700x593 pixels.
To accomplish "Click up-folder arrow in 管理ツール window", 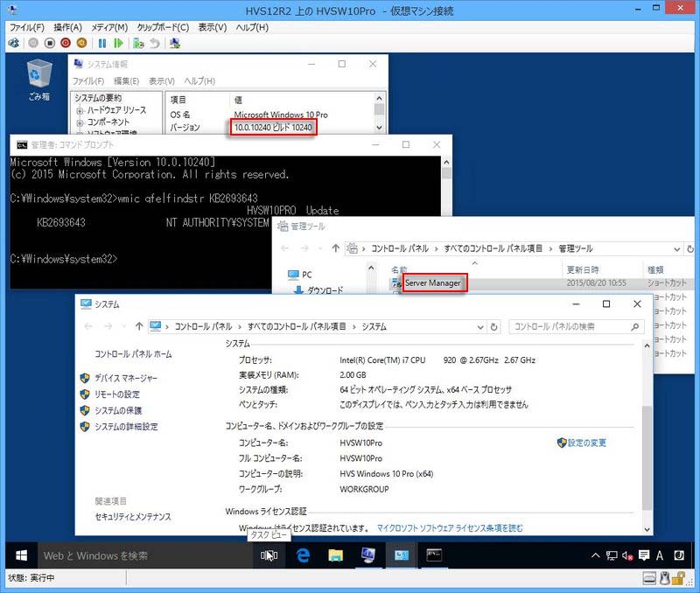I will click(x=336, y=248).
